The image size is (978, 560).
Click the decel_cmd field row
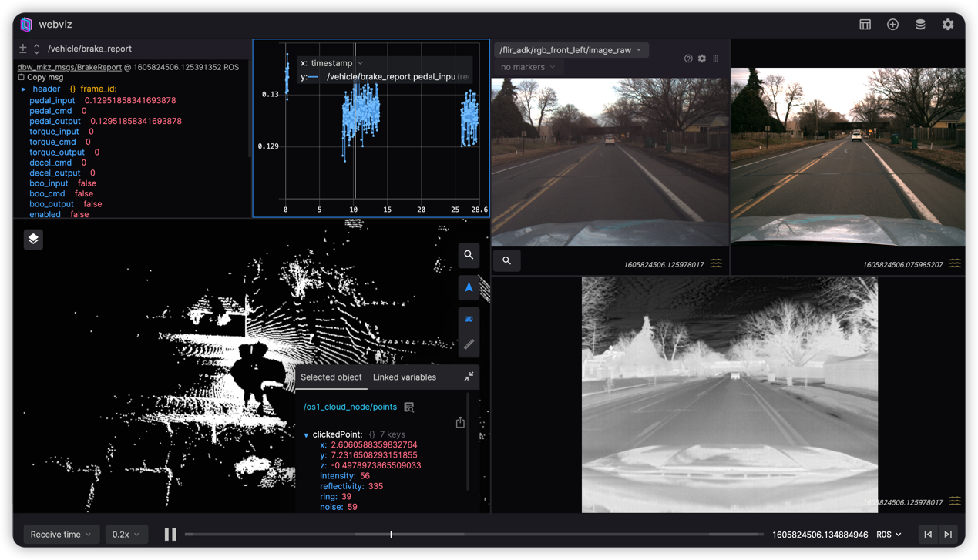click(58, 163)
